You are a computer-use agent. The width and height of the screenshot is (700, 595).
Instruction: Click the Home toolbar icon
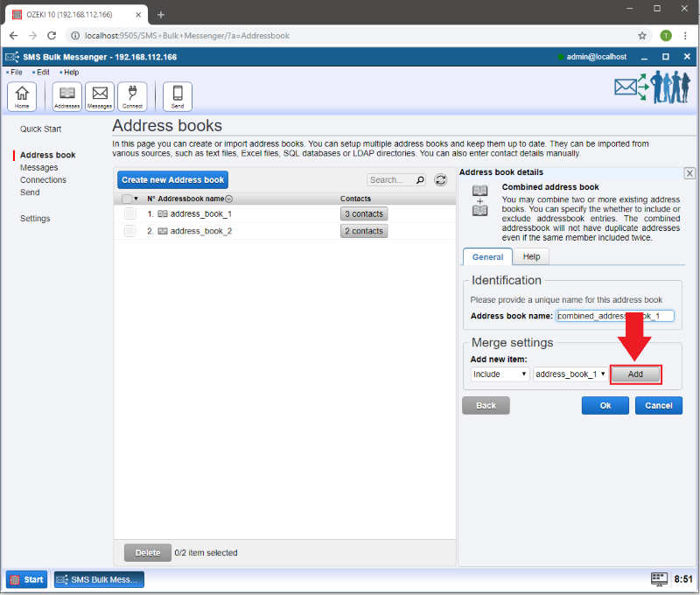pos(22,95)
